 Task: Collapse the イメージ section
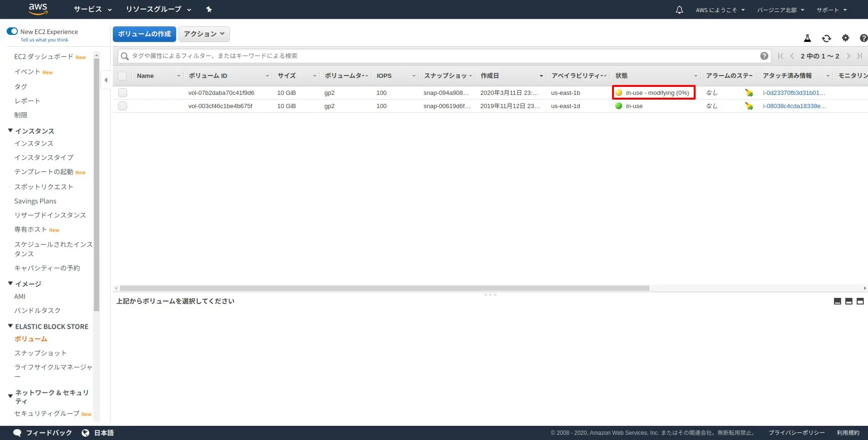(10, 284)
